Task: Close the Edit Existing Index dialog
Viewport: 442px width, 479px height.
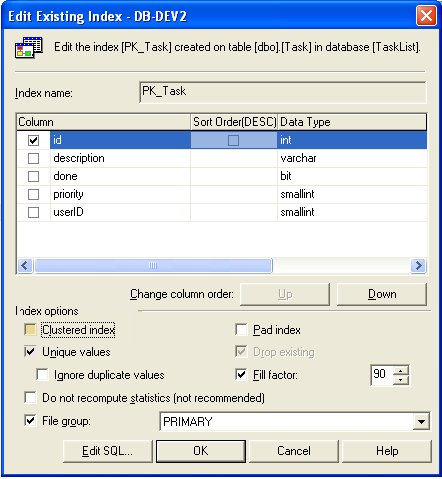Action: 426,15
